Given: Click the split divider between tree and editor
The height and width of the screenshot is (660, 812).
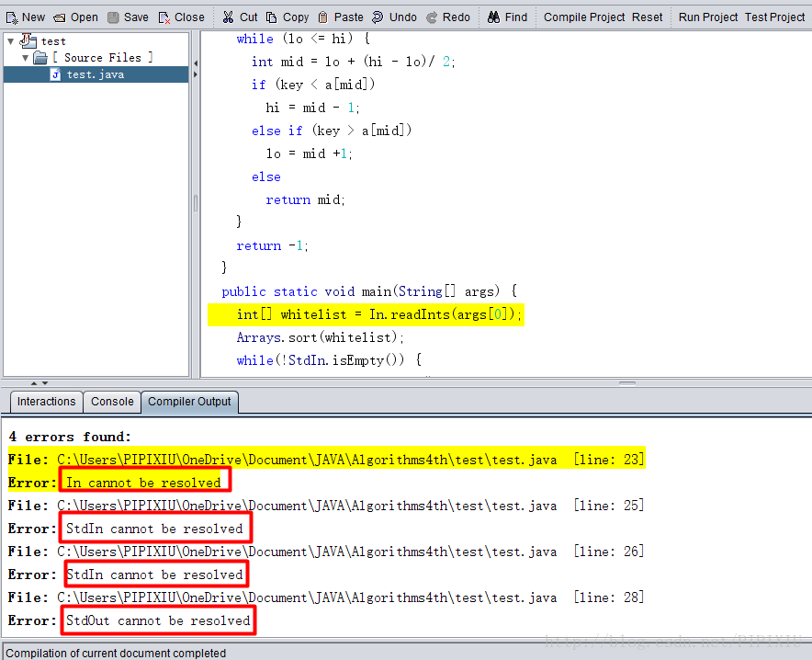Looking at the screenshot, I should [196, 203].
